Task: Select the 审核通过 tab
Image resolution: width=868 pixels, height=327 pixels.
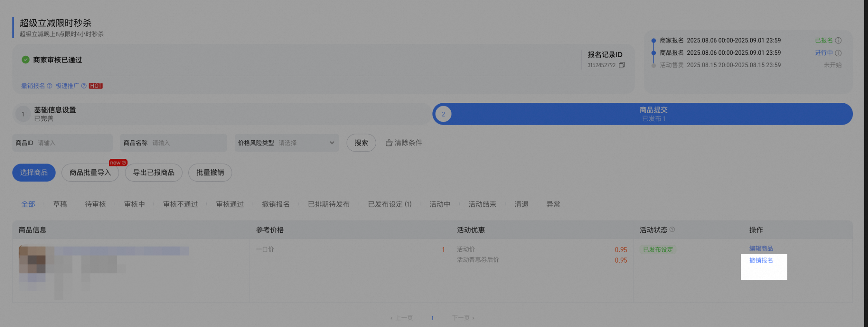Action: pyautogui.click(x=230, y=204)
